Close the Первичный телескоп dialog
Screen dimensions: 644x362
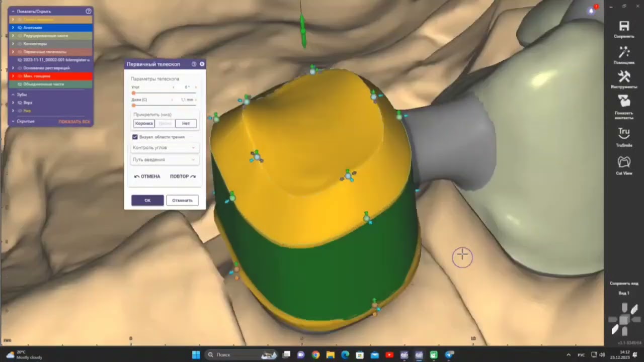pos(202,64)
